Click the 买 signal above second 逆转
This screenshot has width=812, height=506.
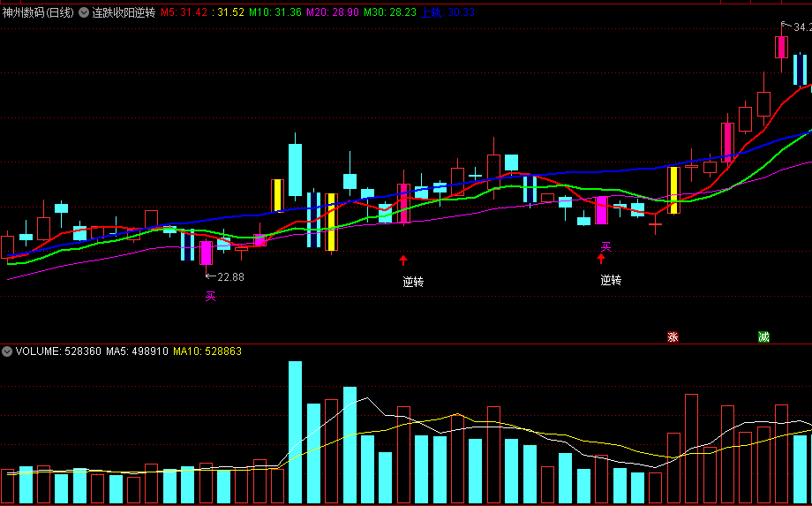[x=605, y=246]
